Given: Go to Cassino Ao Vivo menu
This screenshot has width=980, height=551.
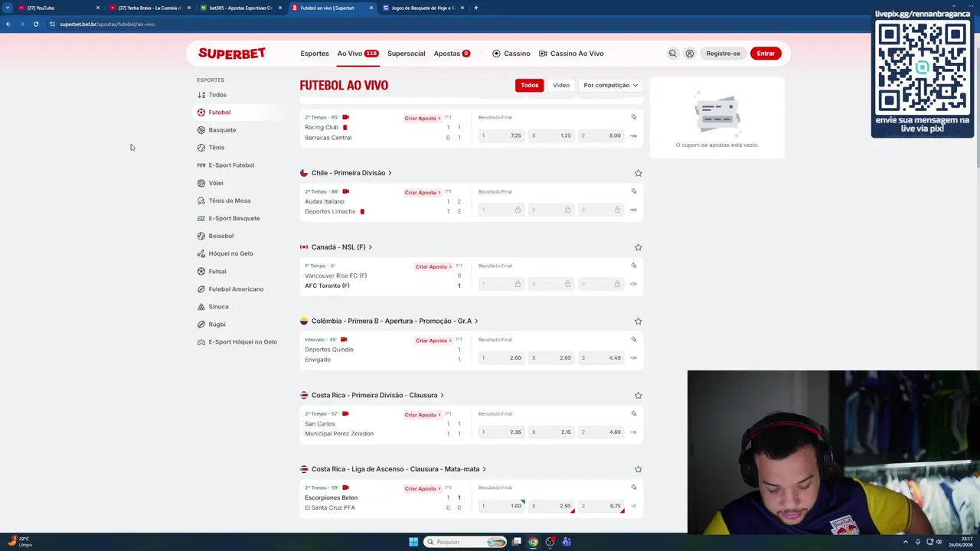Looking at the screenshot, I should (571, 54).
